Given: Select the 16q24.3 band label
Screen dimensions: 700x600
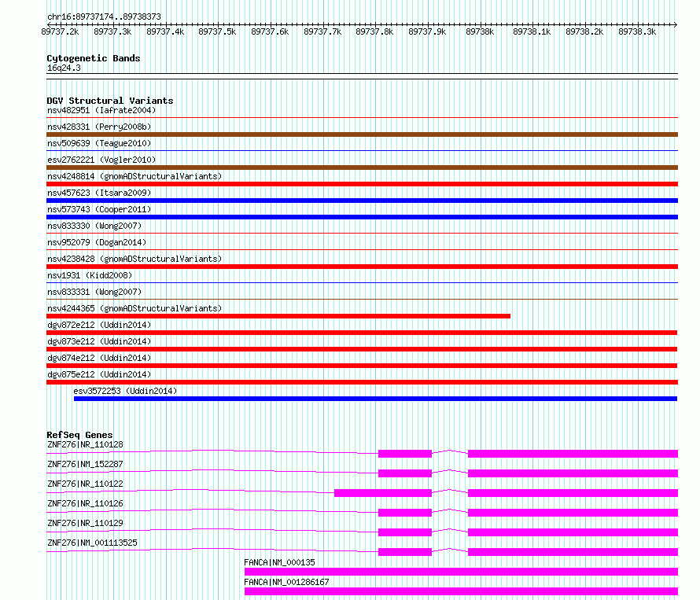Looking at the screenshot, I should [x=64, y=68].
